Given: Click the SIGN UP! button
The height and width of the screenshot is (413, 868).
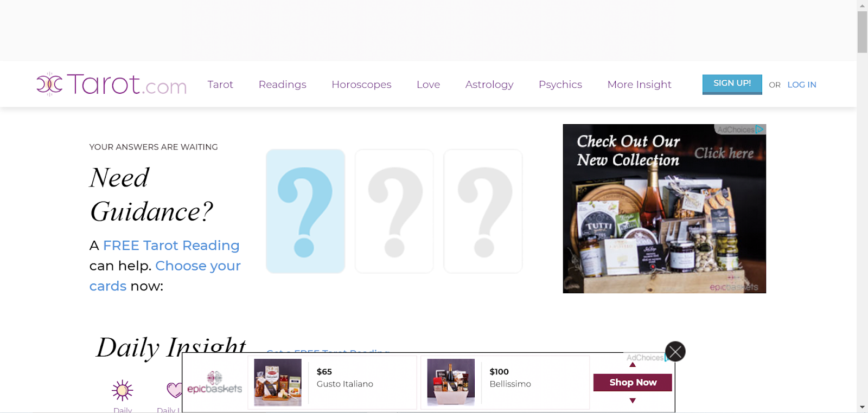Looking at the screenshot, I should click(x=732, y=84).
